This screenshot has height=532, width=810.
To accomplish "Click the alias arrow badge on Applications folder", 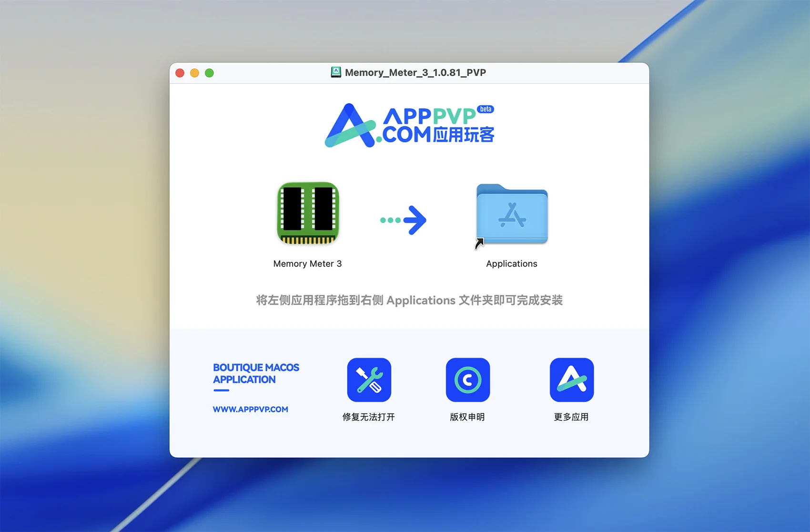I will tap(479, 243).
